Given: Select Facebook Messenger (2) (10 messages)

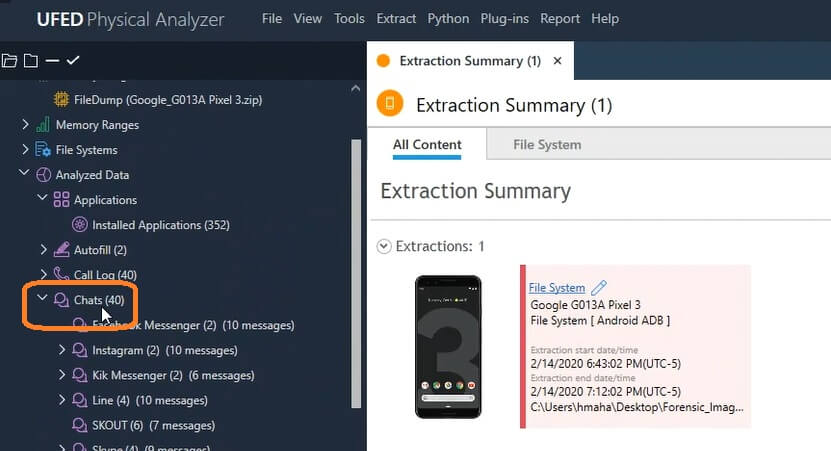Looking at the screenshot, I should coord(193,325).
